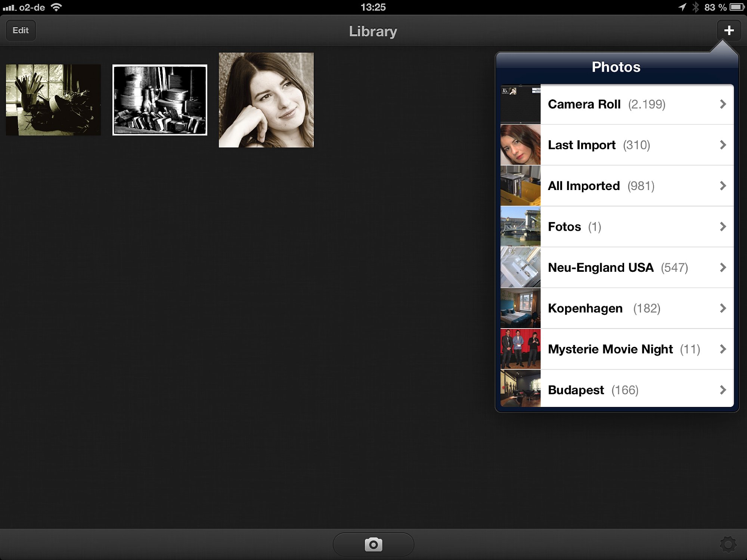
Task: Click the "83 %" battery percentage
Action: tap(715, 7)
